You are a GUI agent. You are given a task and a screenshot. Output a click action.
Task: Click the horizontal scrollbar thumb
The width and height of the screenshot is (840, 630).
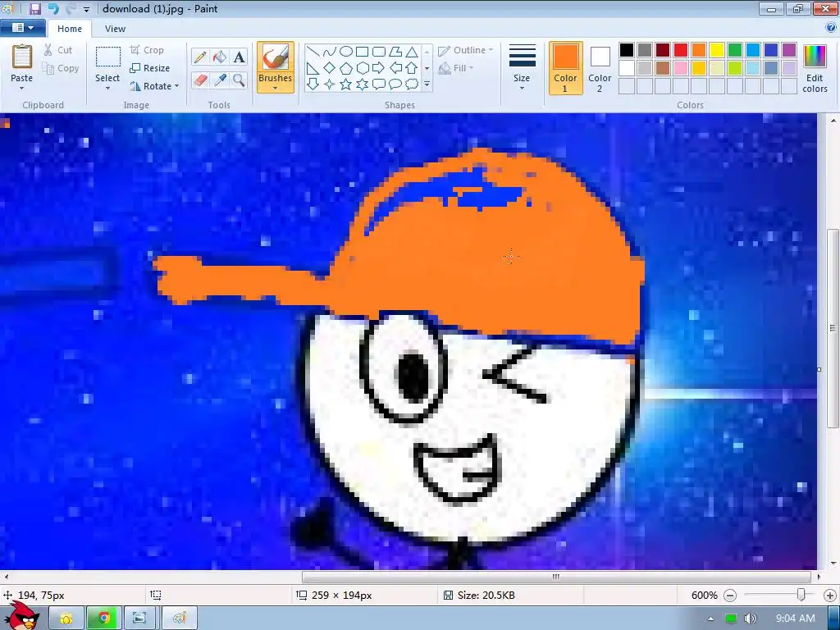(556, 577)
